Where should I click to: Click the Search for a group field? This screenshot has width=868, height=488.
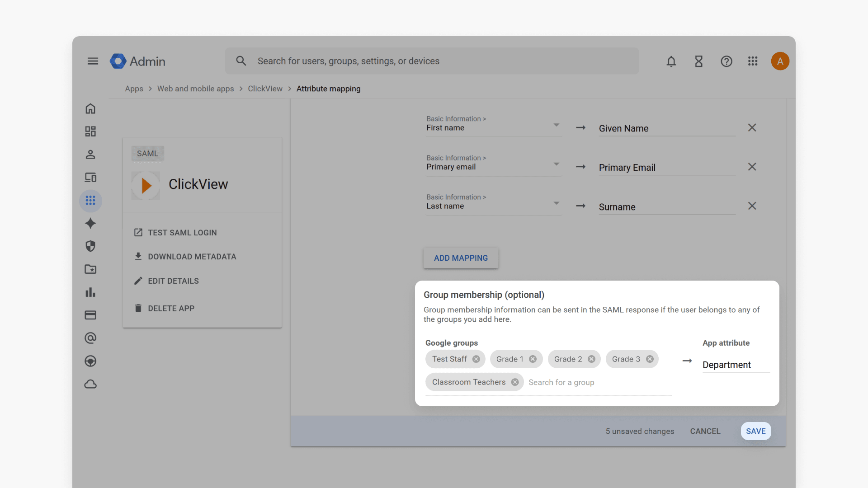pos(599,383)
